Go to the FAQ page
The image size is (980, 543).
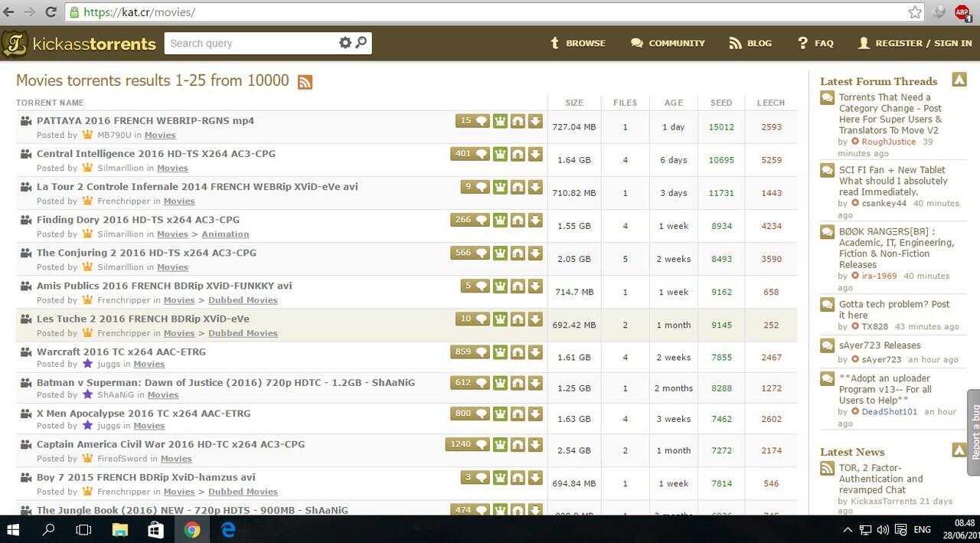coord(815,43)
